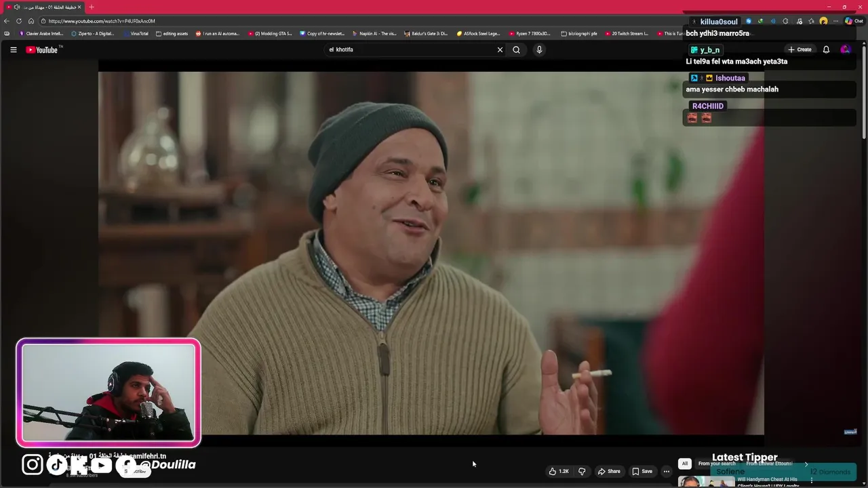Screen dimensions: 868x488
Task: Open the VirusTotal bookmark
Action: (136, 33)
